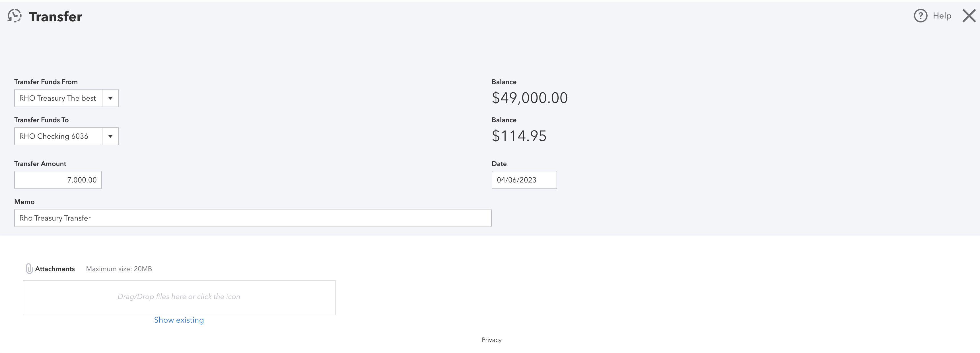Open the Privacy link
This screenshot has width=980, height=353.
[x=491, y=340]
